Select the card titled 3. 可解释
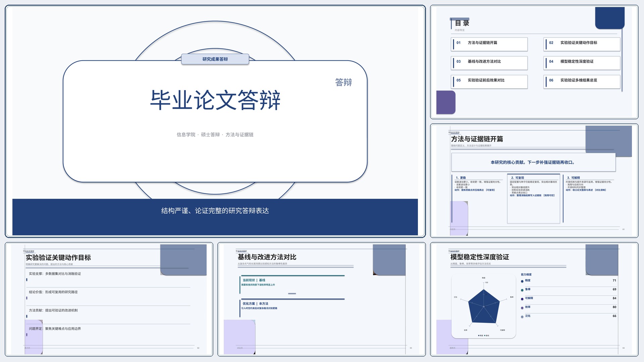 pyautogui.click(x=589, y=199)
